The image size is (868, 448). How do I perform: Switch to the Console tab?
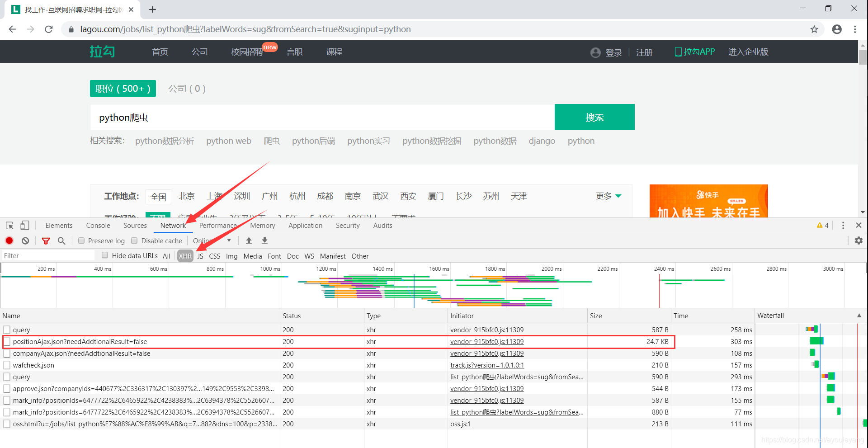click(98, 225)
